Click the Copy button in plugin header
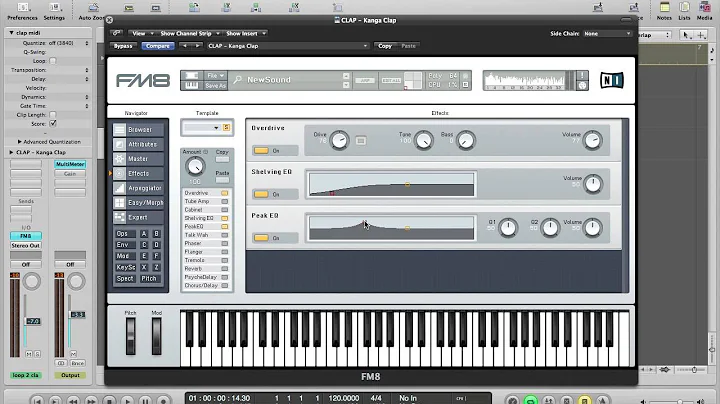720x404 pixels. (385, 46)
